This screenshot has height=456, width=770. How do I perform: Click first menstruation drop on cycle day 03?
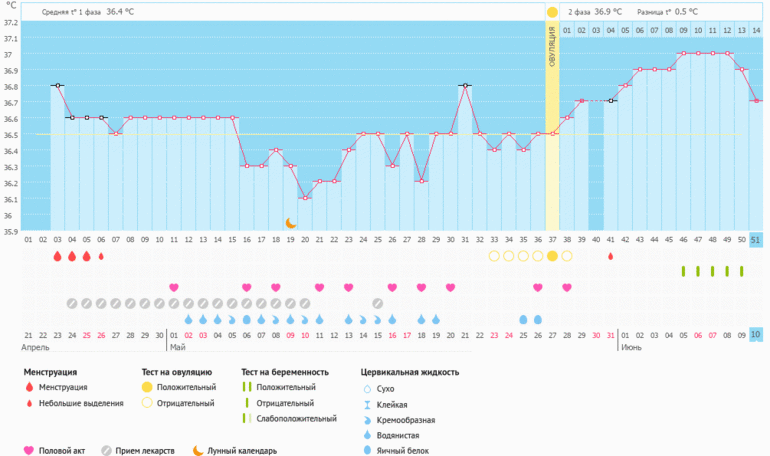click(x=57, y=256)
